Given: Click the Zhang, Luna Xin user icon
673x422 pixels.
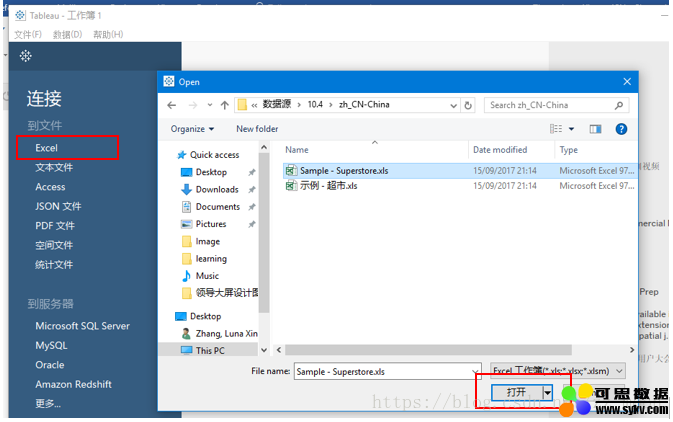Looking at the screenshot, I should pyautogui.click(x=186, y=334).
